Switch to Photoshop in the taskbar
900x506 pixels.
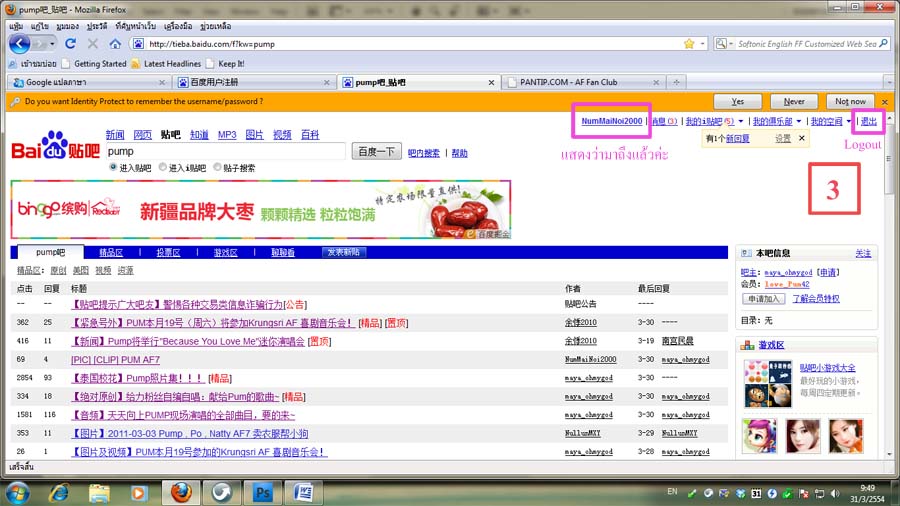262,493
